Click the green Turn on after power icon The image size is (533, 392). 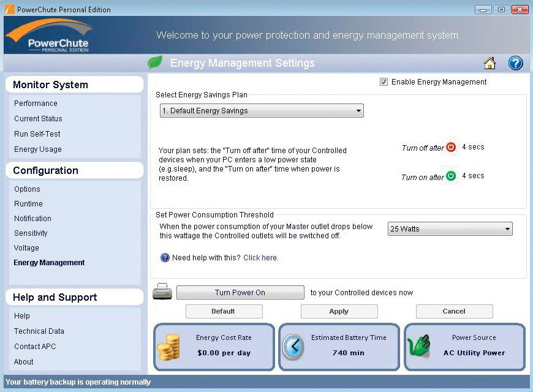coord(451,176)
